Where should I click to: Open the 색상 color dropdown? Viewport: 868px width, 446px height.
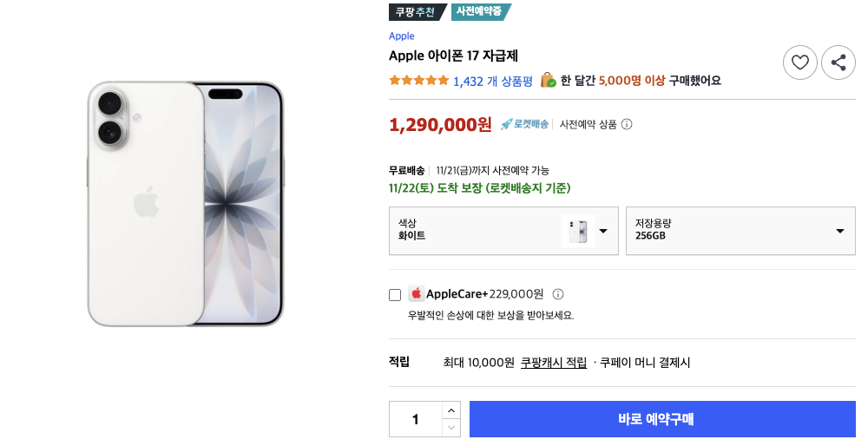click(503, 231)
